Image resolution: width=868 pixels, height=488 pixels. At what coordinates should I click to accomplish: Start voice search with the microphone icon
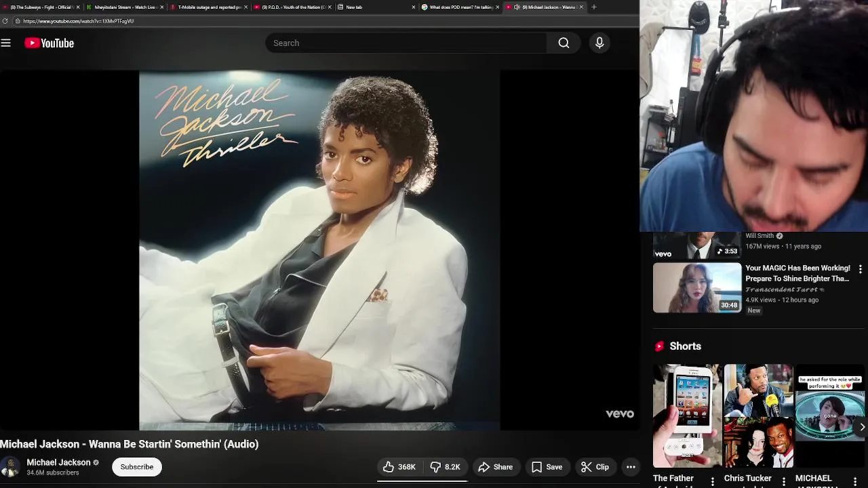[599, 43]
